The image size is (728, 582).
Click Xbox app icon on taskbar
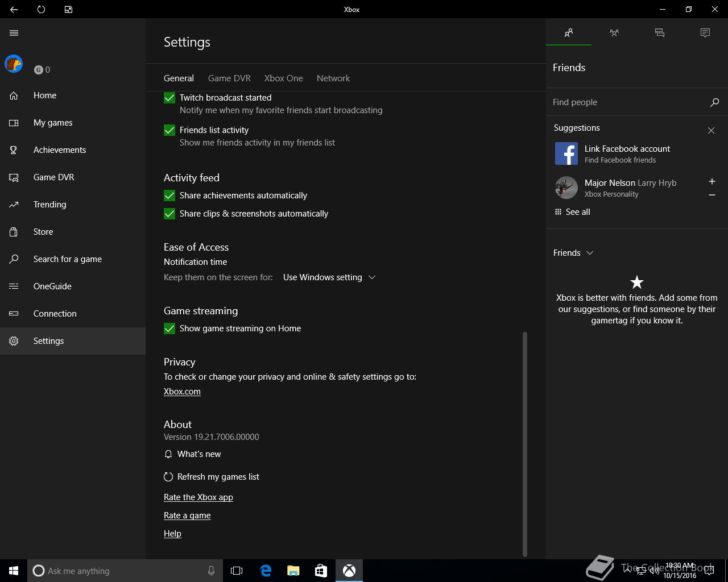coord(349,571)
